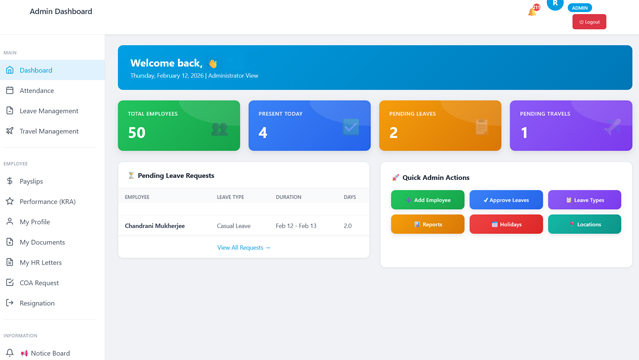Image resolution: width=639 pixels, height=360 pixels.
Task: Follow the View All Requests link
Action: click(x=243, y=247)
